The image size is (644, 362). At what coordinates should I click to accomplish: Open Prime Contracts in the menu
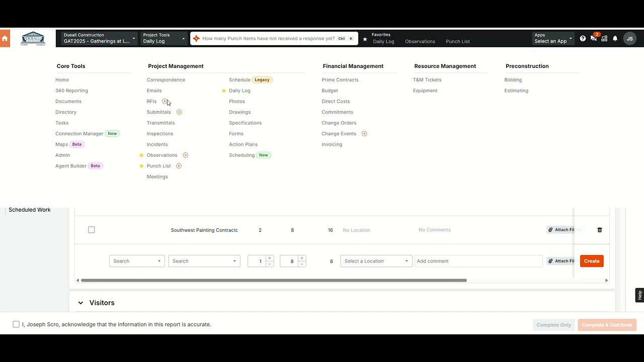click(x=340, y=80)
